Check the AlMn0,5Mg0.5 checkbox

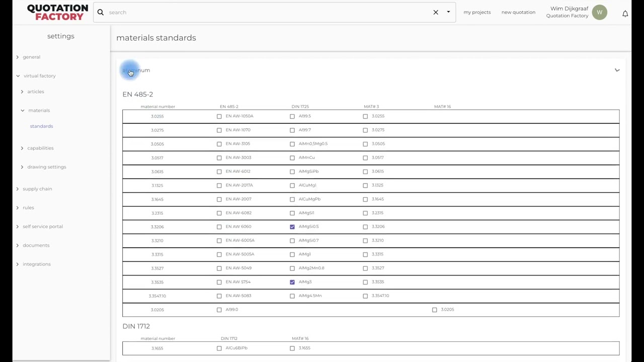pyautogui.click(x=292, y=144)
